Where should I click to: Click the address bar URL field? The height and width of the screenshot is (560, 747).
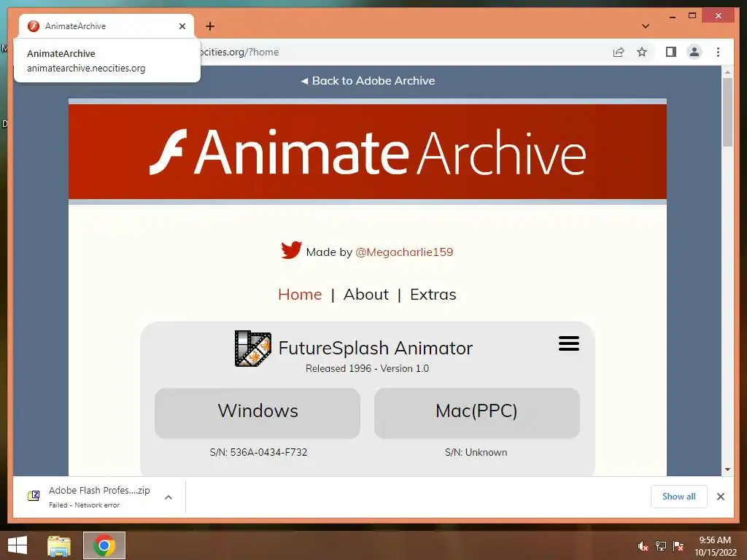[400, 52]
